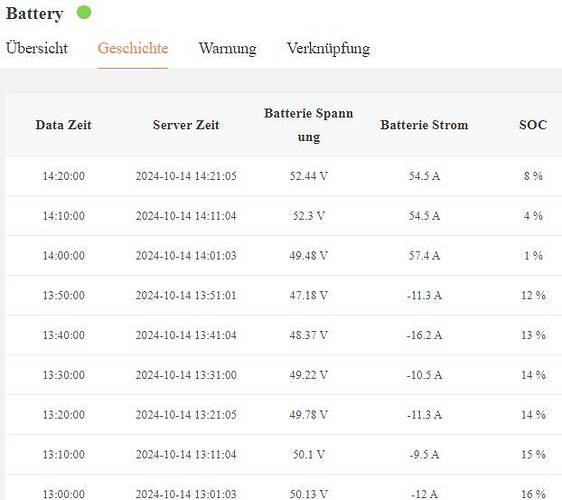Image resolution: width=562 pixels, height=500 pixels.
Task: Select the 14:20:00 data row
Action: 284,176
